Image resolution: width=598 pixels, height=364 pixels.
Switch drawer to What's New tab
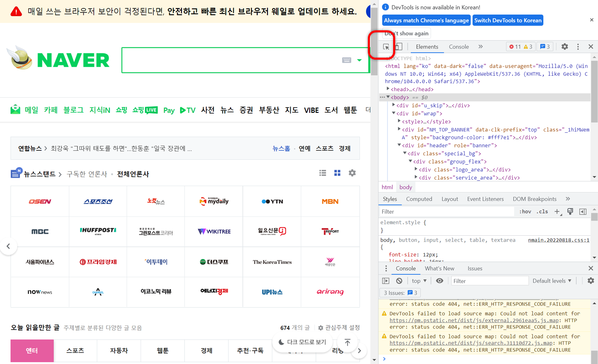click(x=439, y=268)
